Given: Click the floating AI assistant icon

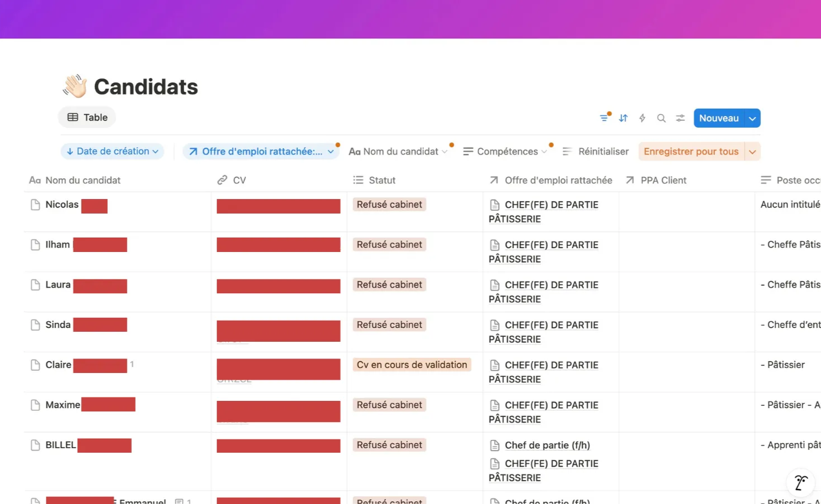Looking at the screenshot, I should (801, 482).
